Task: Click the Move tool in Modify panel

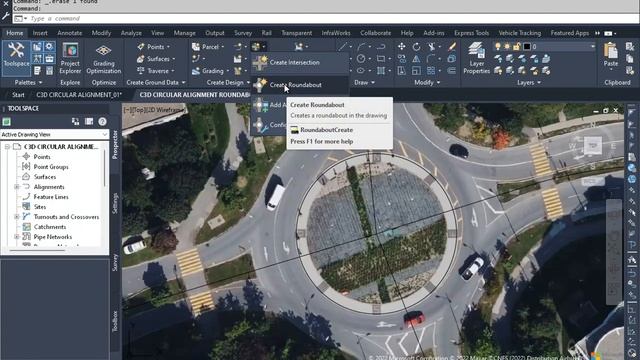Action: 402,47
